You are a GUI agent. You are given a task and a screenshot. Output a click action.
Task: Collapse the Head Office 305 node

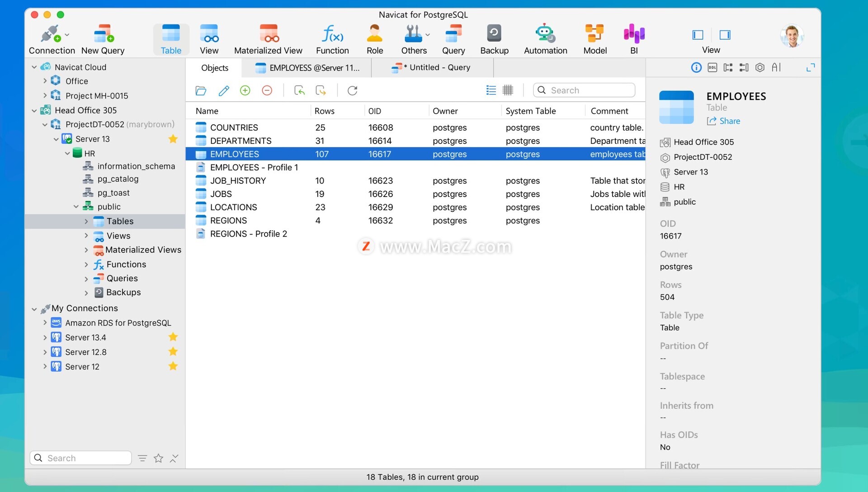pos(34,111)
